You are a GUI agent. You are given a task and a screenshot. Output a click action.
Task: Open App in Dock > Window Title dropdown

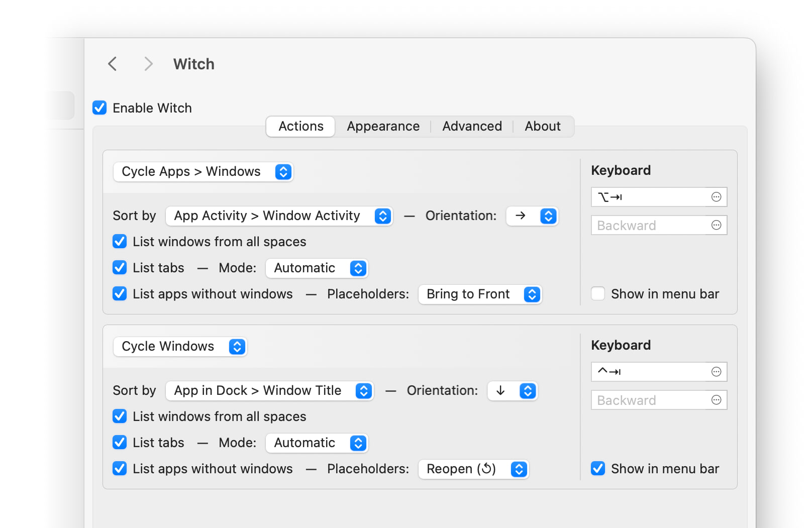pos(269,391)
